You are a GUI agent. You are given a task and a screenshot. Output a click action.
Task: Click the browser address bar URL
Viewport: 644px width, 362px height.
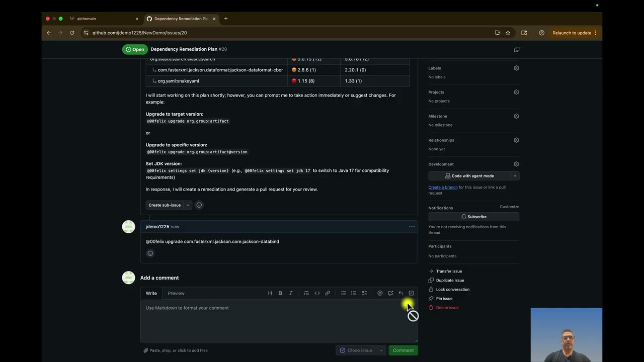coord(139,33)
